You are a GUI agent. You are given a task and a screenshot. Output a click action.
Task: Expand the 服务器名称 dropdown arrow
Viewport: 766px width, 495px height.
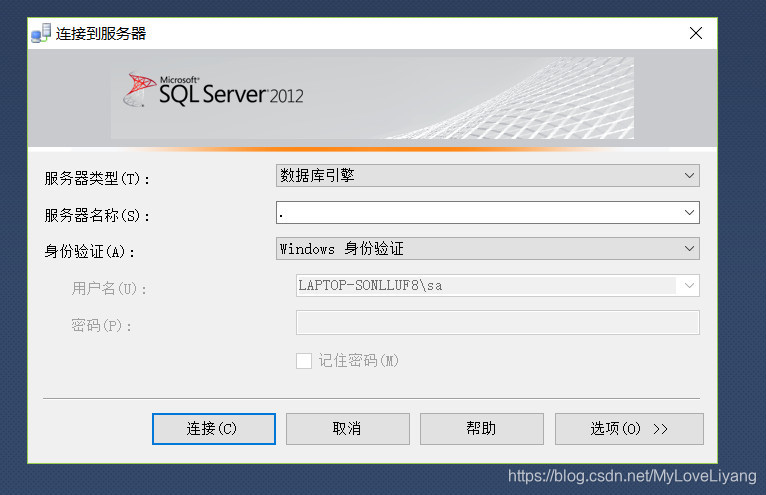coord(689,213)
